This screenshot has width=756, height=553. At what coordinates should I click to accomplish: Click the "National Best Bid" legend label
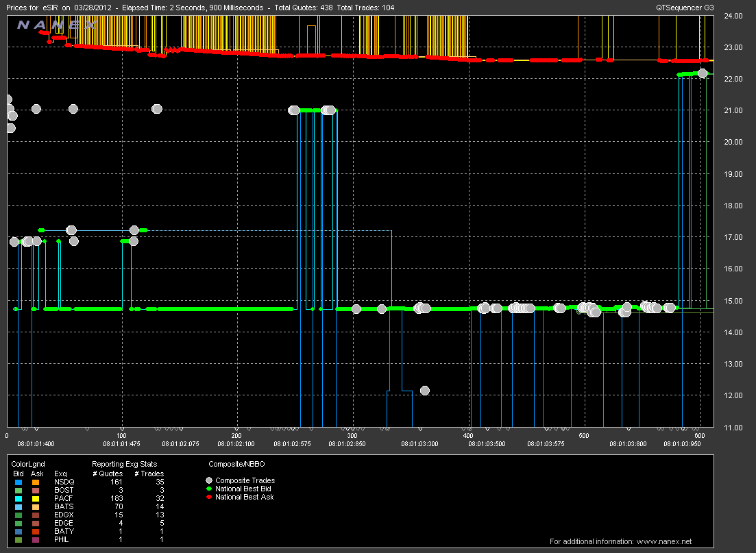coord(243,489)
